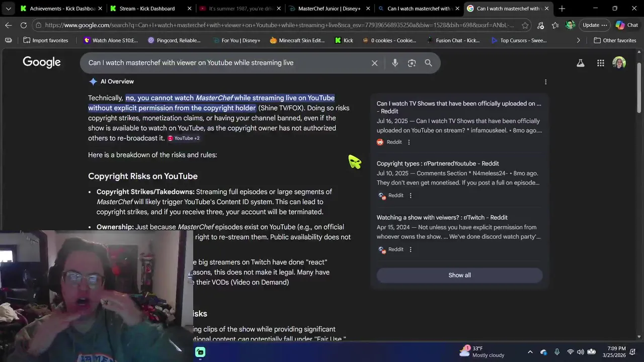The image size is (644, 362).
Task: Open options for first Reddit result
Action: click(x=409, y=142)
